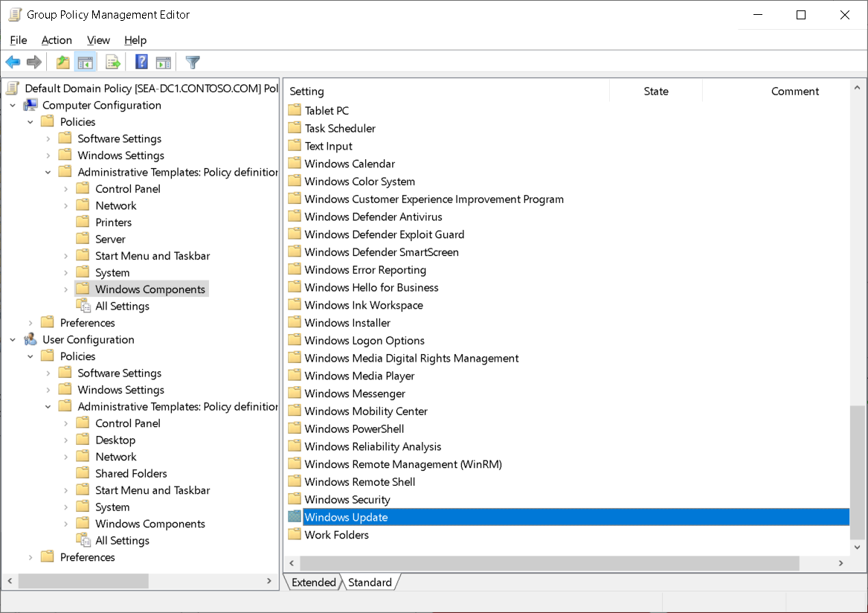Select Windows Components under User Configuration
This screenshot has height=613, width=868.
pos(150,523)
